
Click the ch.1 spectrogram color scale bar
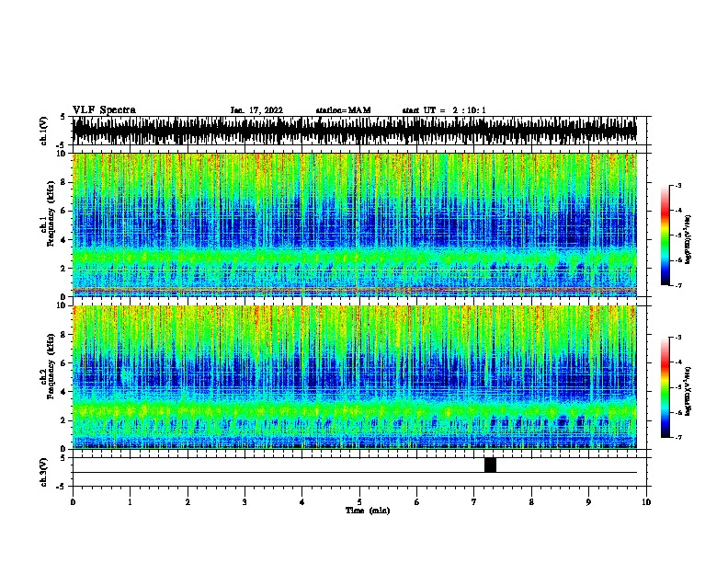tap(665, 236)
